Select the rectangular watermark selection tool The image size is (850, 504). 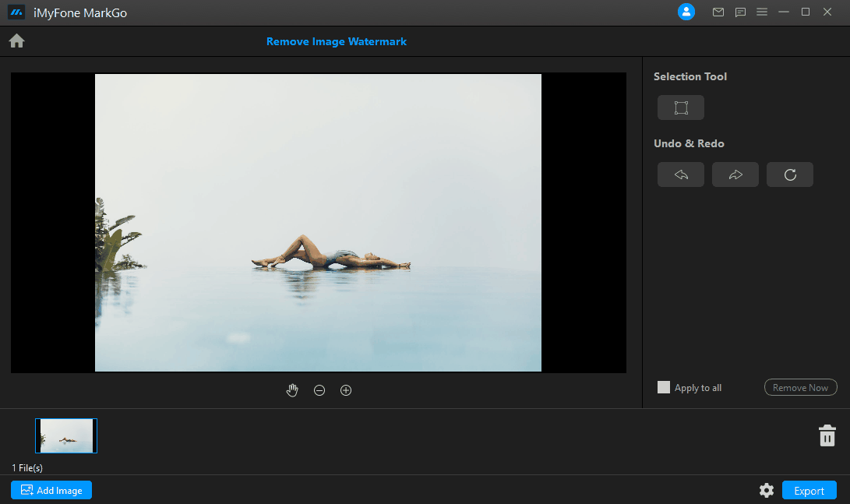(x=680, y=107)
